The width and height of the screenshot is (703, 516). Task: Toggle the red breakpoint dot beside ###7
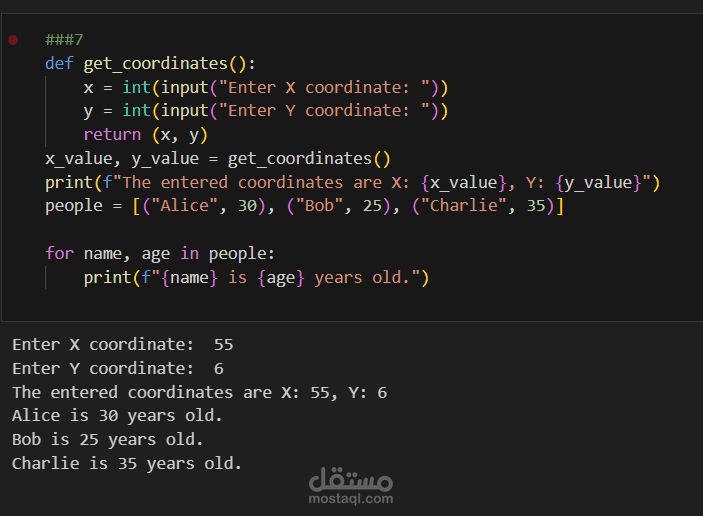(x=13, y=40)
